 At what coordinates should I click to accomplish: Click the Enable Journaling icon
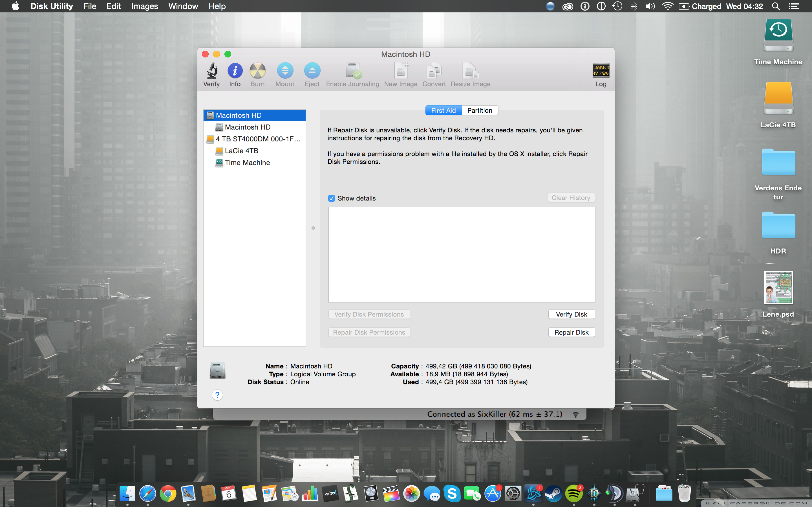click(353, 71)
